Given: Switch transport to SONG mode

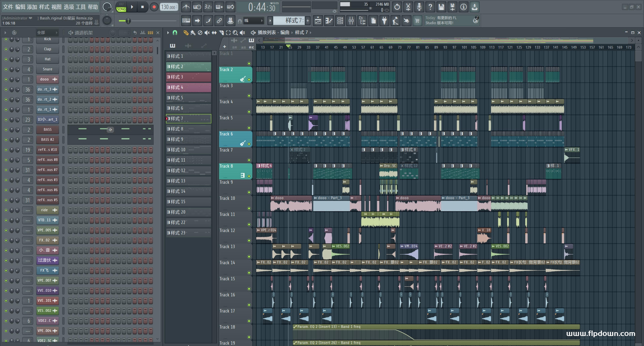Looking at the screenshot, I should tap(121, 9).
